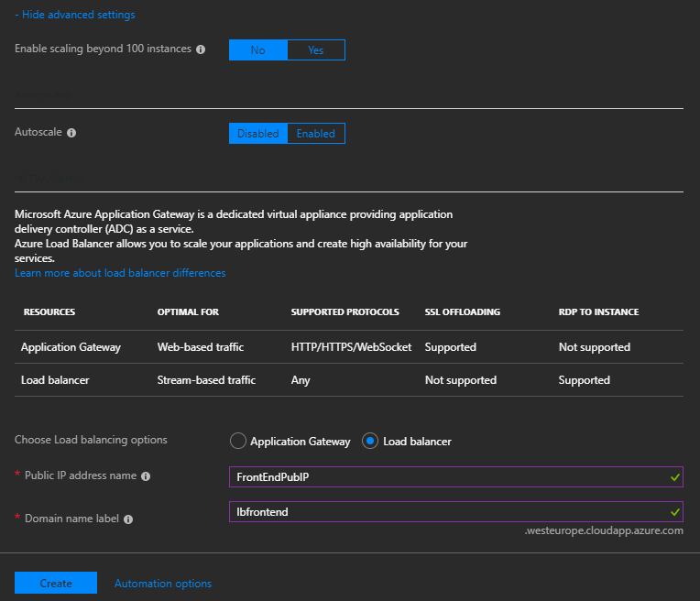Click the HTTP/HTTPS/WebSocket cell

(351, 347)
